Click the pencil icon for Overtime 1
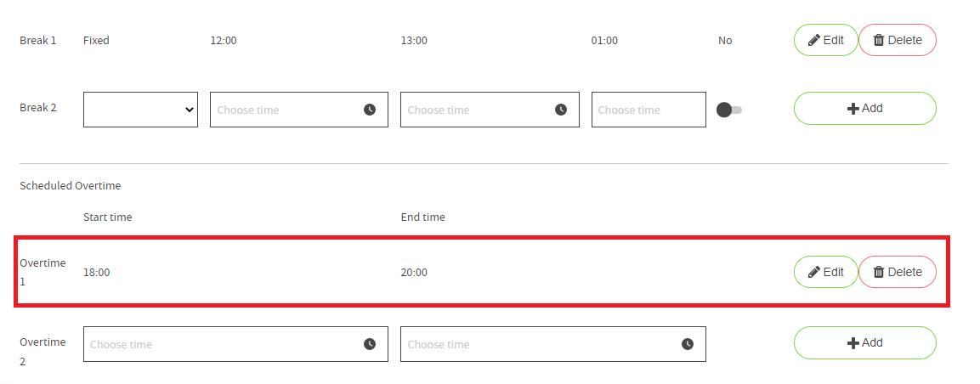Image resolution: width=980 pixels, height=384 pixels. [814, 272]
